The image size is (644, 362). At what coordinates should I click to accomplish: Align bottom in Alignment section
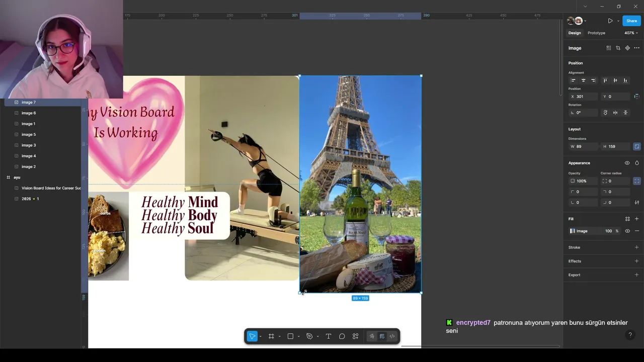tap(625, 80)
